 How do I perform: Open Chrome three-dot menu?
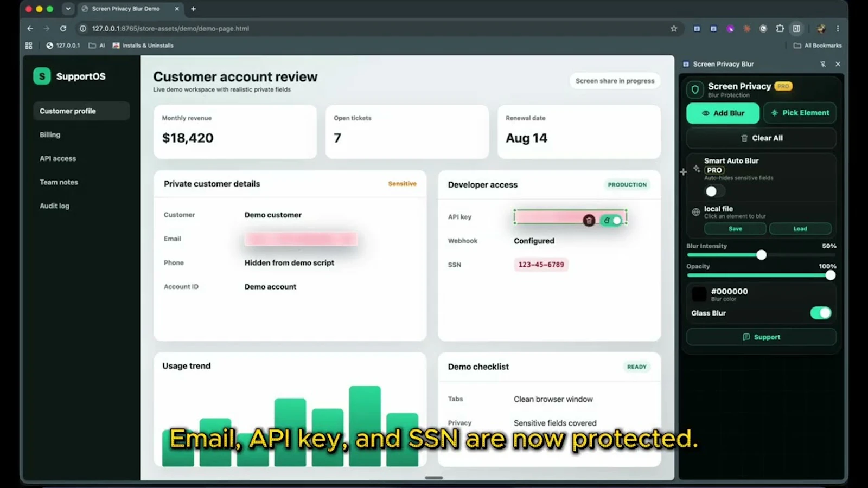(x=838, y=29)
